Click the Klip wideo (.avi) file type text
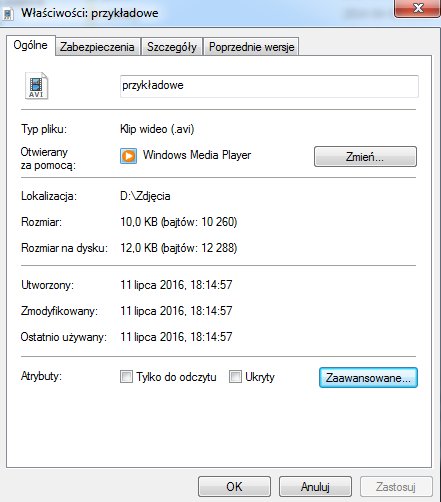 pyautogui.click(x=157, y=129)
